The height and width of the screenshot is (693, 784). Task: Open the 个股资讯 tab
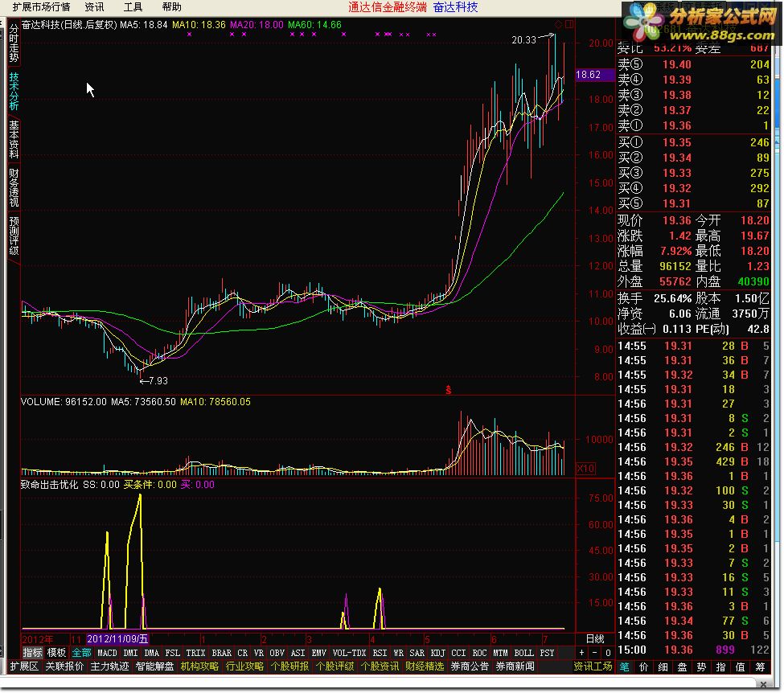tap(380, 666)
